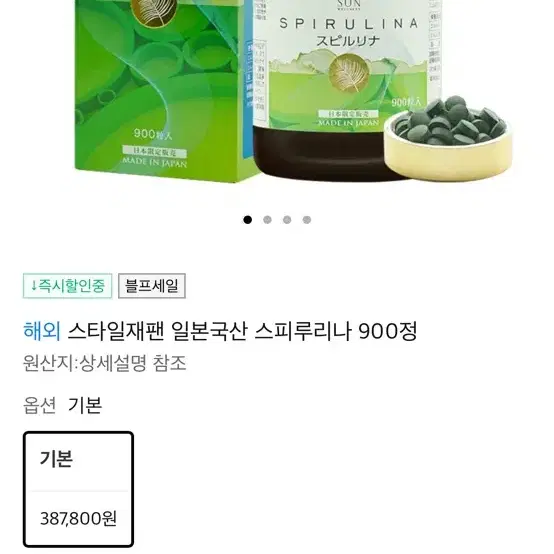554x554 pixels.
Task: Click the SPIRULINA text on the bottle label
Action: [349, 24]
